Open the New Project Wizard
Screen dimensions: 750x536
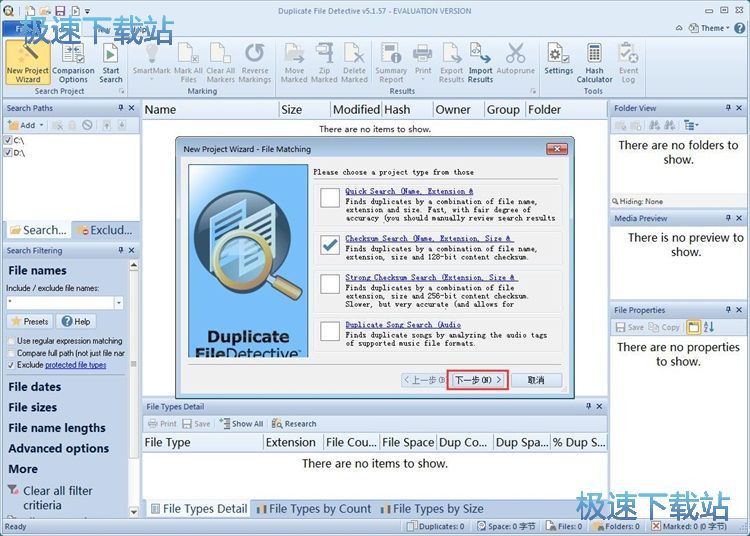(x=28, y=62)
